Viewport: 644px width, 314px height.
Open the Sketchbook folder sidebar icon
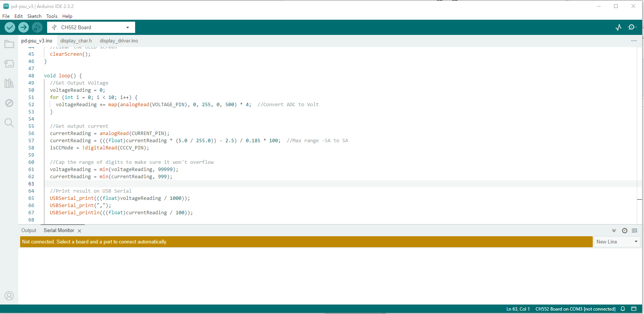coord(9,44)
